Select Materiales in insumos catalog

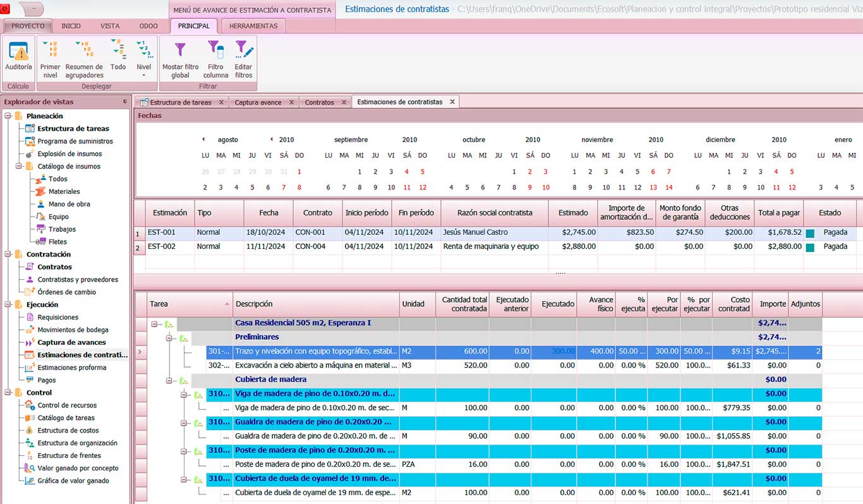[x=64, y=191]
